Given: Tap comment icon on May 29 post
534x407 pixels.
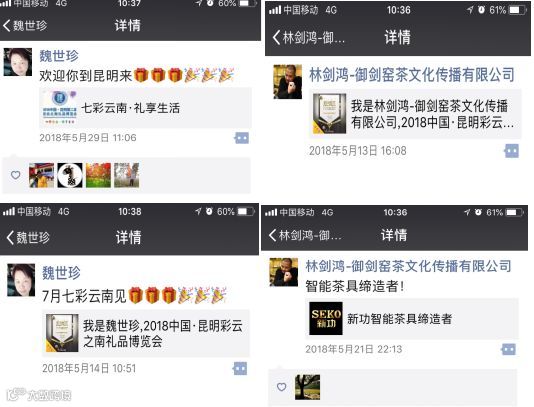Looking at the screenshot, I should (242, 138).
